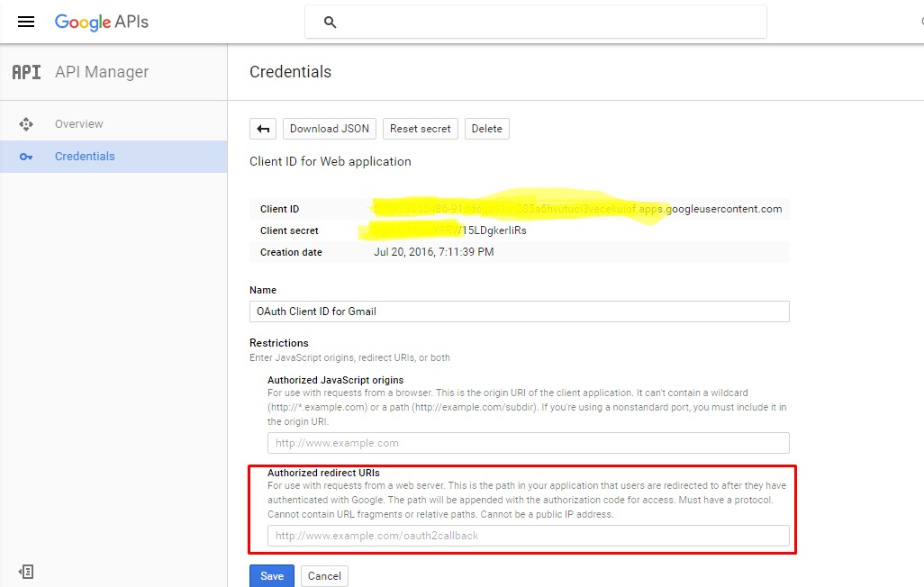Focus the top search box
The image size is (924, 587).
click(536, 23)
